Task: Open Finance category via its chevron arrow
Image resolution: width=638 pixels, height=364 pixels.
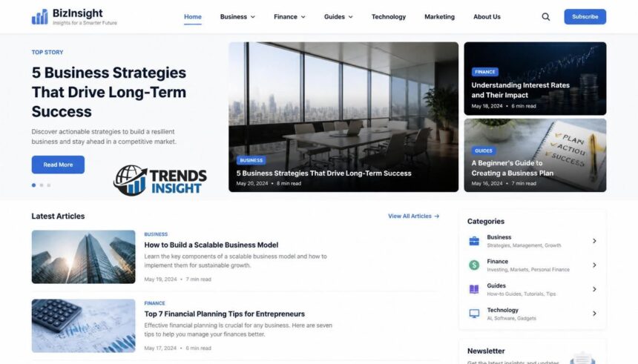Action: (594, 265)
